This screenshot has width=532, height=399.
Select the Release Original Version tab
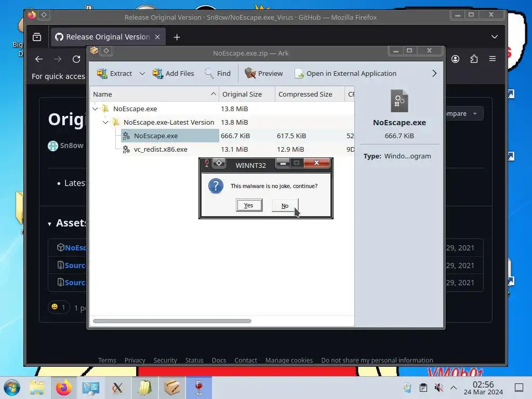click(108, 37)
